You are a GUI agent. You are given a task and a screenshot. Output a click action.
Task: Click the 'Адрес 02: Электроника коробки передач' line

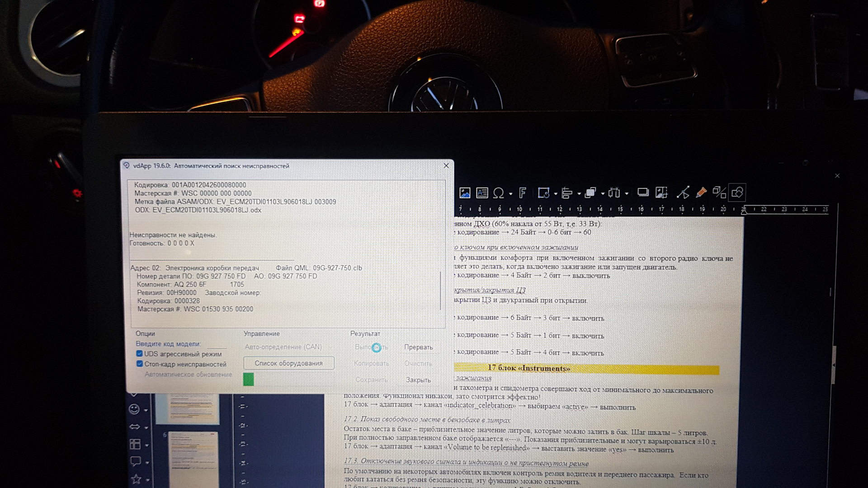point(195,268)
